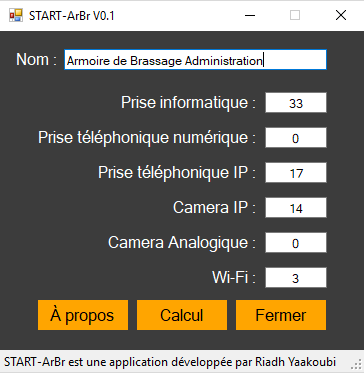The height and width of the screenshot is (373, 364).
Task: Close the START-ArBr window
Action: 341,15
